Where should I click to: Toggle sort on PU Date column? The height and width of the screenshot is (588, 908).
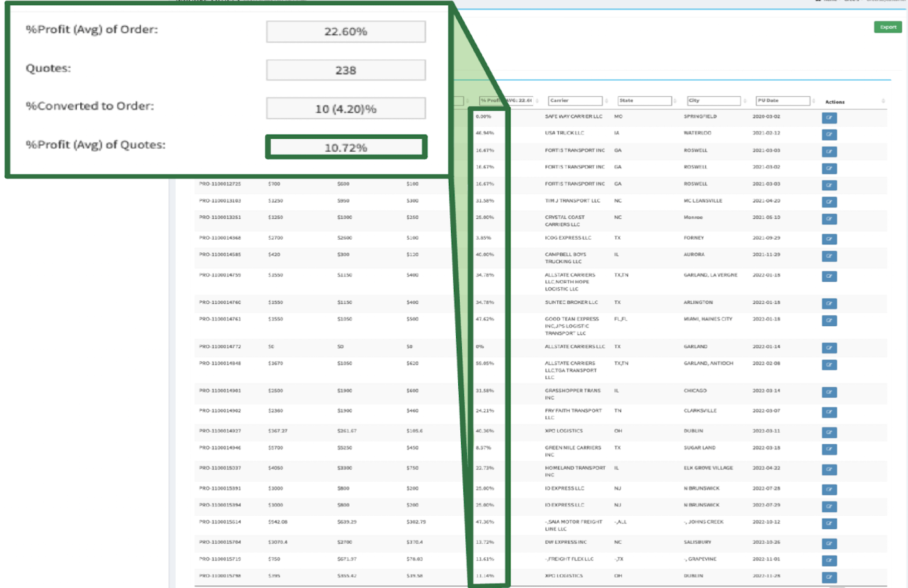coord(814,101)
